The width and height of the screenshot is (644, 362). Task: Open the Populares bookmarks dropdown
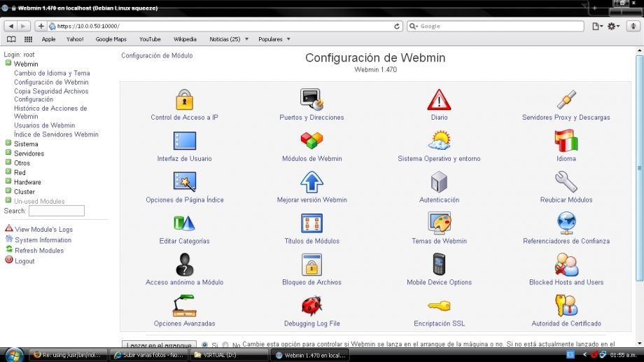(x=274, y=39)
